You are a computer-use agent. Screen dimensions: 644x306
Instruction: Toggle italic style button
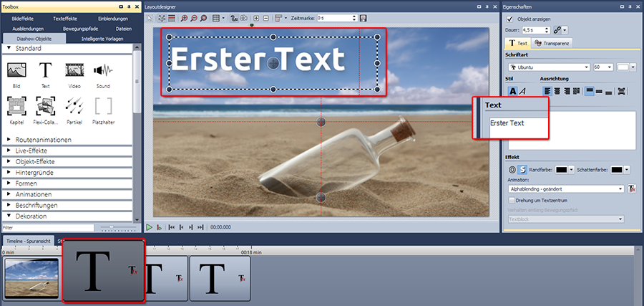click(x=522, y=91)
